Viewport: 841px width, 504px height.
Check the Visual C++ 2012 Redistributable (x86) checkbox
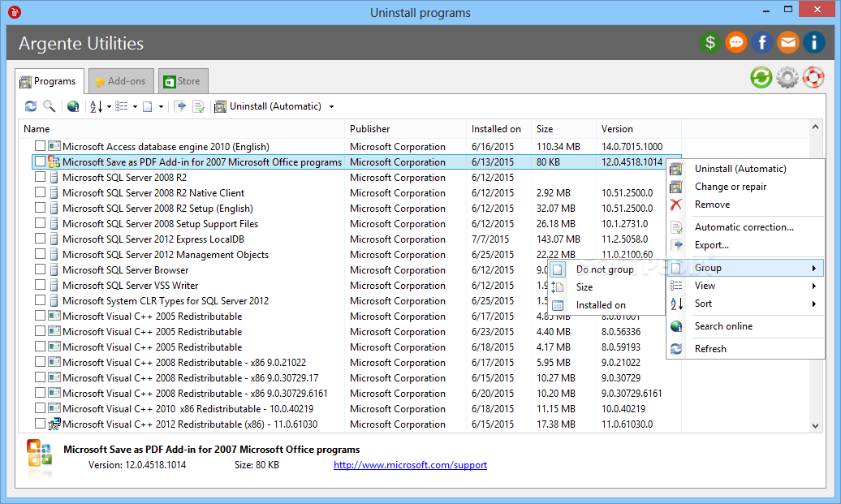(41, 423)
